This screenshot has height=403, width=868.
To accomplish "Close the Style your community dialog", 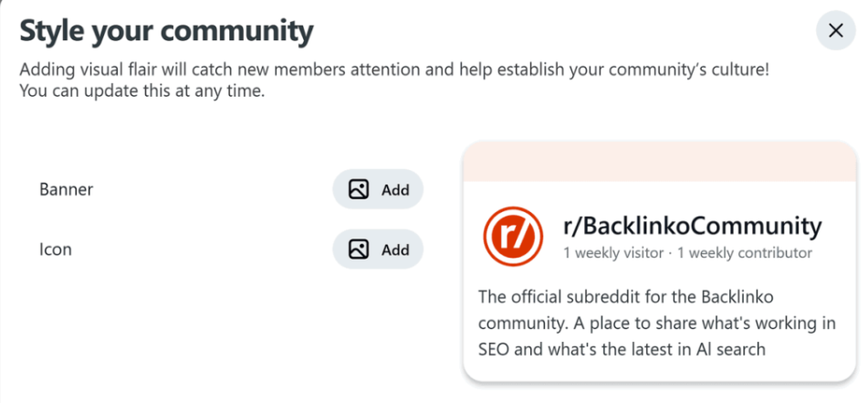I will coord(835,31).
